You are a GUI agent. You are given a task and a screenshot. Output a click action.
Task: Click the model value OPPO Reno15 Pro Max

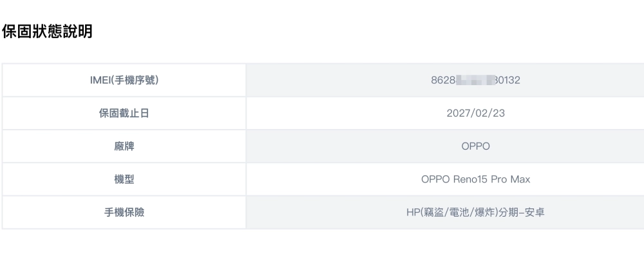point(475,179)
